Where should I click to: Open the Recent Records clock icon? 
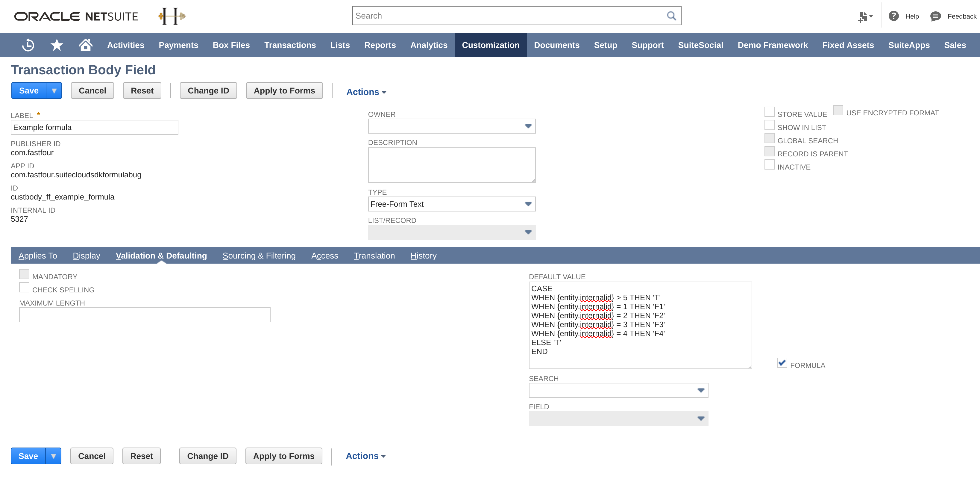[28, 45]
